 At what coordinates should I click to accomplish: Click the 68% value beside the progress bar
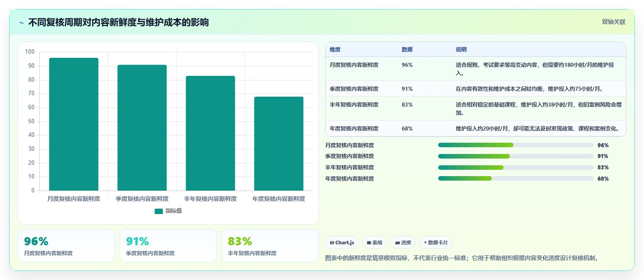tap(603, 178)
